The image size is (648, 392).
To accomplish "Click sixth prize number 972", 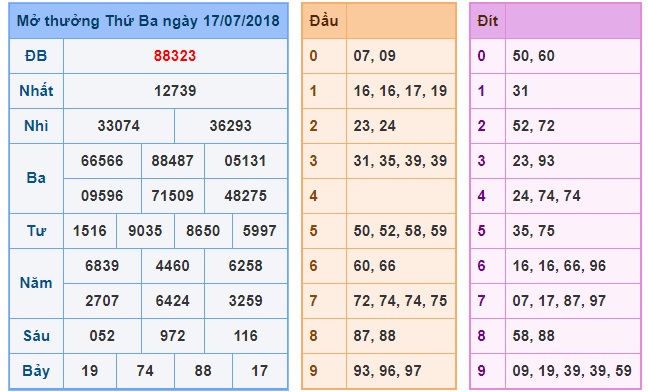I will click(x=172, y=336).
